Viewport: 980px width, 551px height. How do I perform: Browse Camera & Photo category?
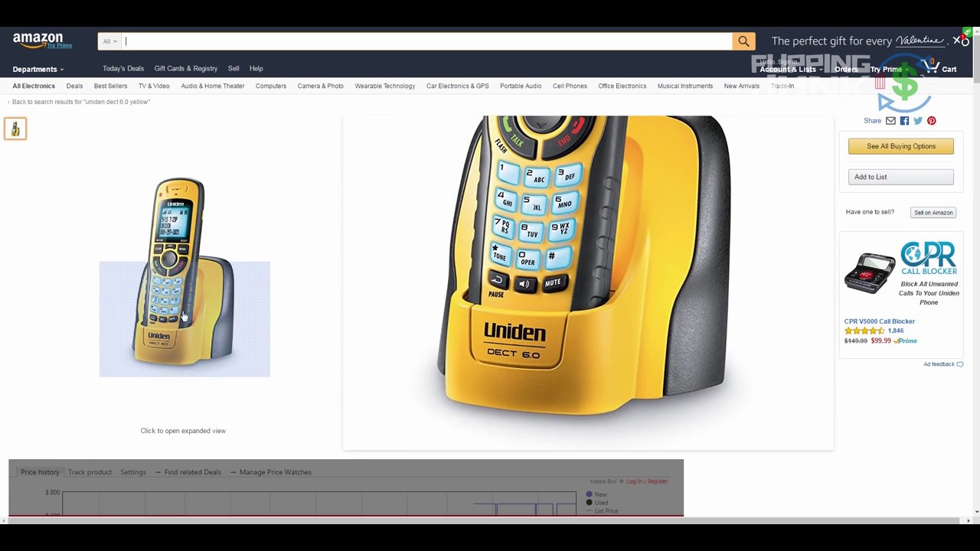(x=321, y=86)
